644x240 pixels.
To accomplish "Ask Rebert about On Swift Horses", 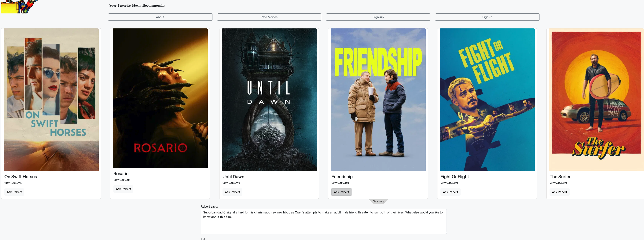I will [14, 192].
